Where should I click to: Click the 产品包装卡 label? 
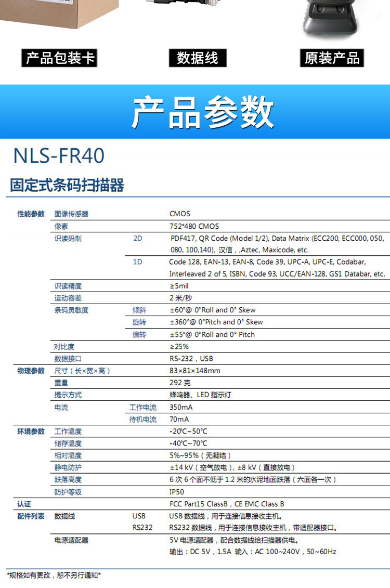[x=59, y=58]
